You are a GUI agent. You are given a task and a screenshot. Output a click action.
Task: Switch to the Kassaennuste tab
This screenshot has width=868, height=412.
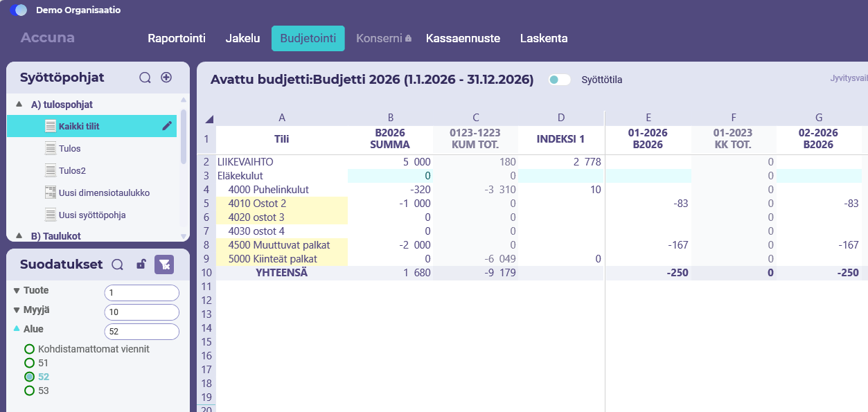click(463, 38)
